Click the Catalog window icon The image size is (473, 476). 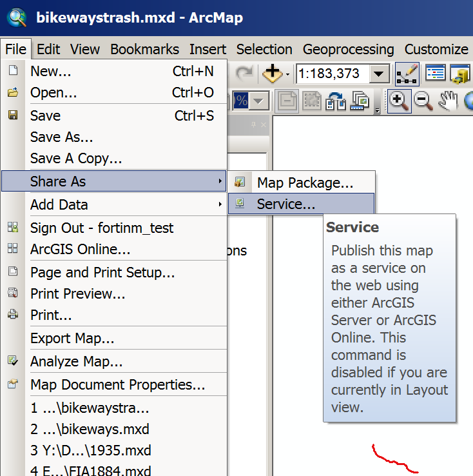coord(460,74)
